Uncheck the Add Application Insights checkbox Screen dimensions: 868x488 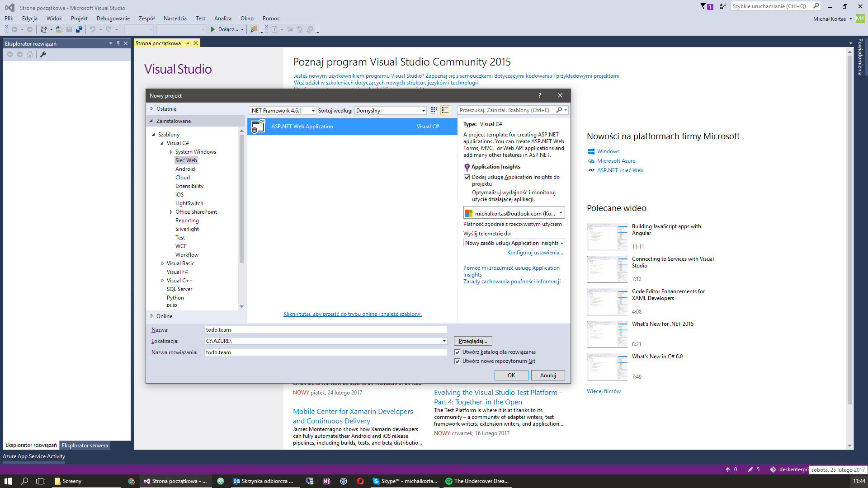(x=467, y=178)
